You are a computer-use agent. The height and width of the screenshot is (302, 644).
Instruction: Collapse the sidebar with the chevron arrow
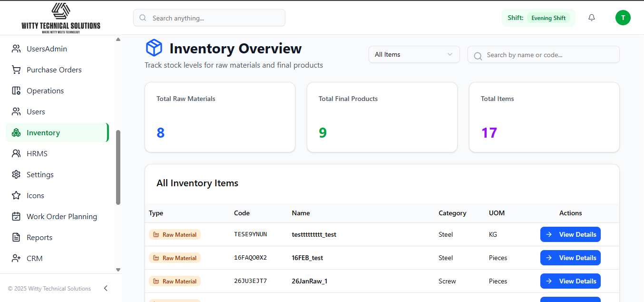click(x=106, y=288)
